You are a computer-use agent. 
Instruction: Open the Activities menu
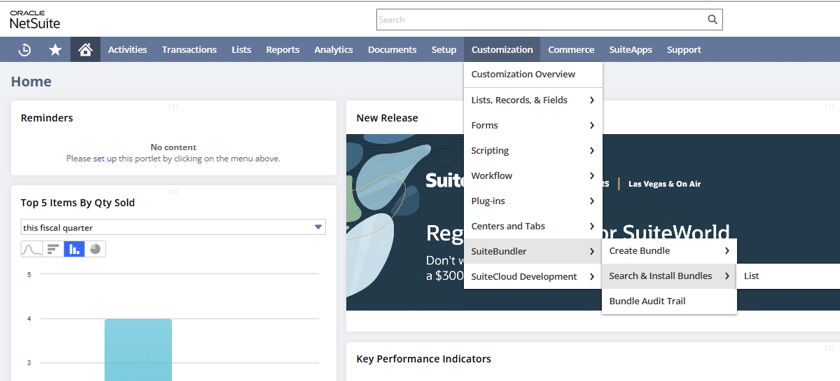pos(128,50)
